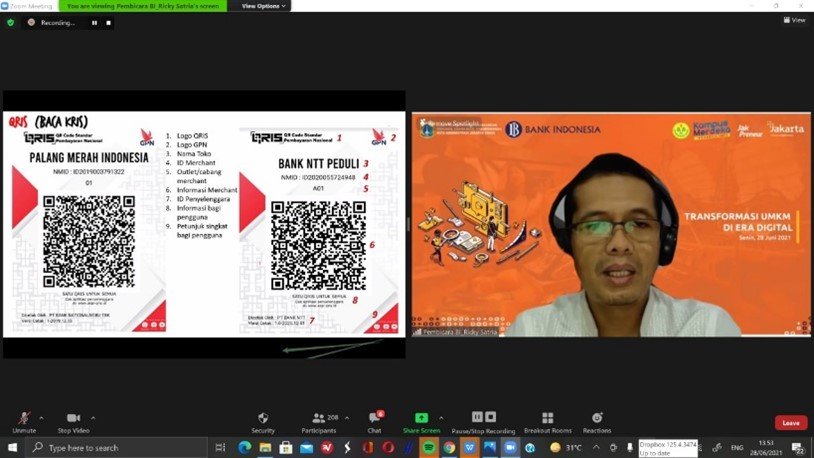The width and height of the screenshot is (814, 458).
Task: Expand video options arrow next to Stop Video
Action: [93, 418]
